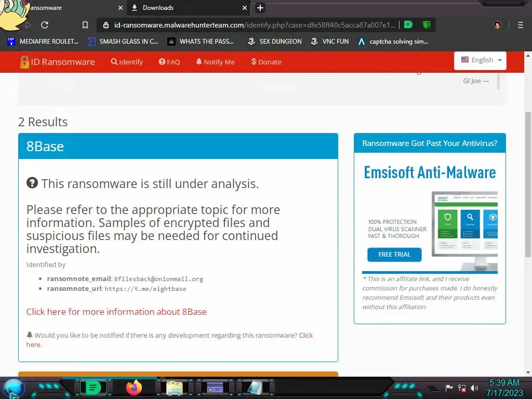Open the browser hamburger menu
The height and width of the screenshot is (399, 532).
(x=520, y=25)
